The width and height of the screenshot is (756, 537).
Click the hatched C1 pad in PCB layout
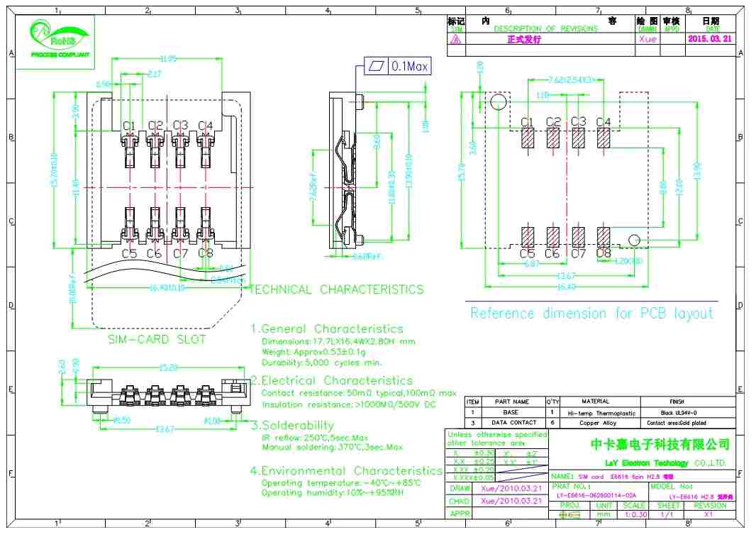pyautogui.click(x=527, y=138)
